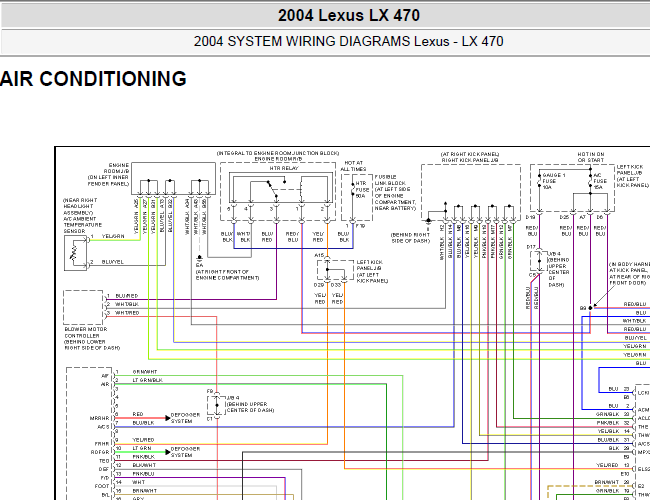Screen dimensions: 650x500
Task: Click the "LT GRN/BLK" pin 2 wire label
Action: pos(147,380)
